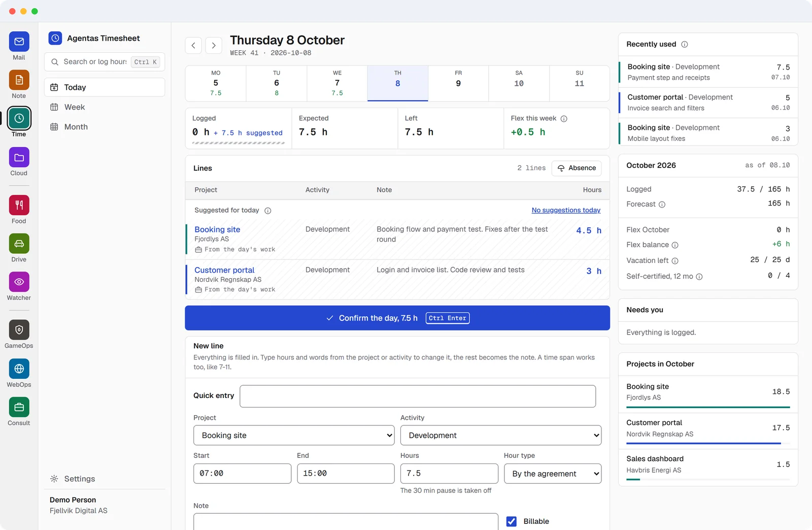Click info icon next to Suggested for today
812x530 pixels.
click(x=268, y=211)
